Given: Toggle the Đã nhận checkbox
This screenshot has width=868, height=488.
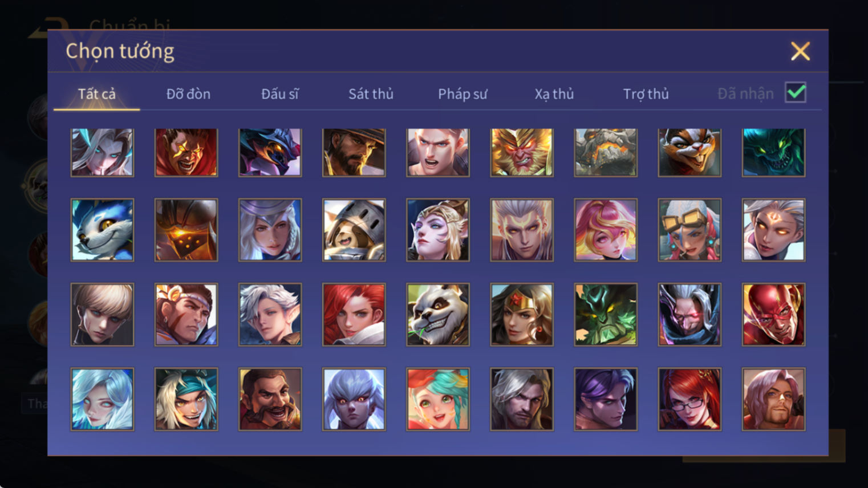Looking at the screenshot, I should (x=796, y=92).
